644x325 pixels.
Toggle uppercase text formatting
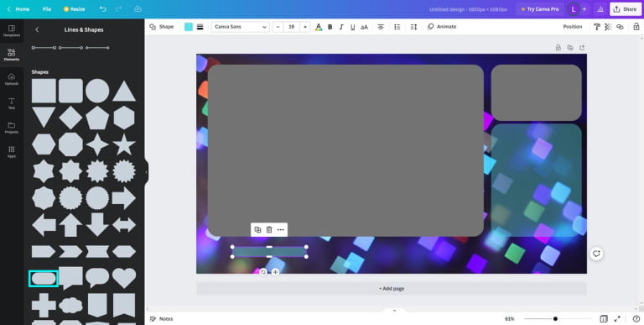click(364, 27)
